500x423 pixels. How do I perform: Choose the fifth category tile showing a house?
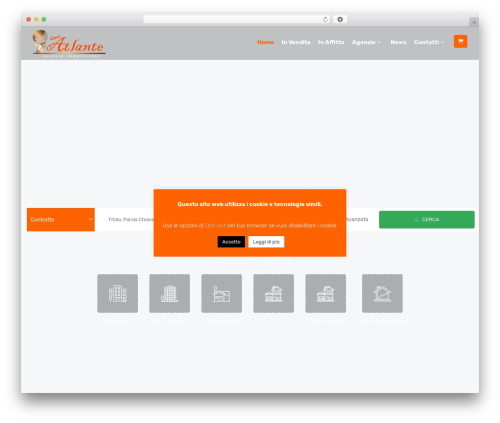click(325, 293)
